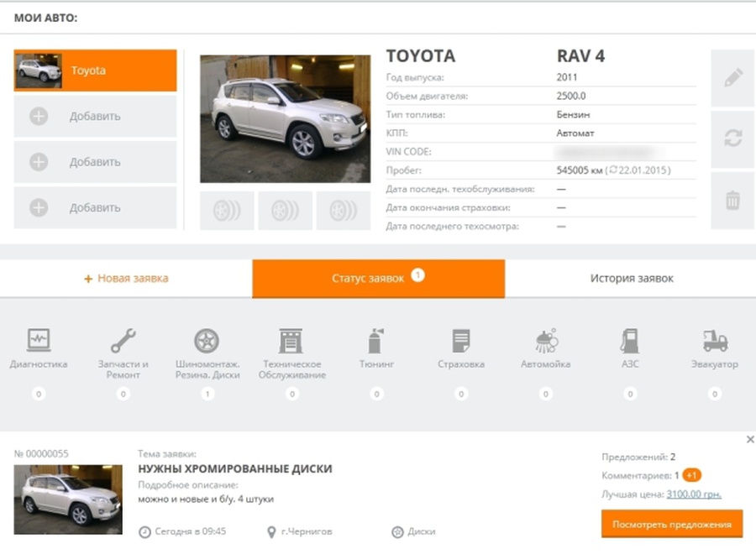Click the wheel icon next to Диски

(397, 532)
